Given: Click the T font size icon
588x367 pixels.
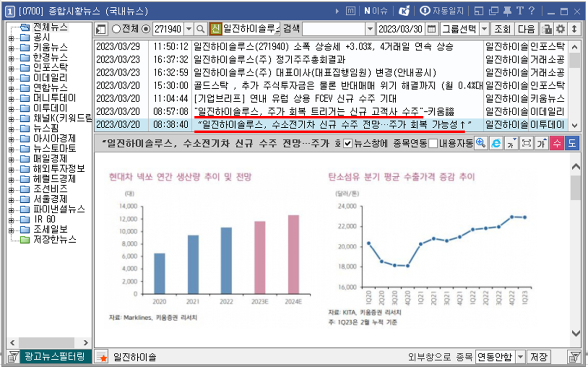Looking at the screenshot, I should pyautogui.click(x=520, y=11).
